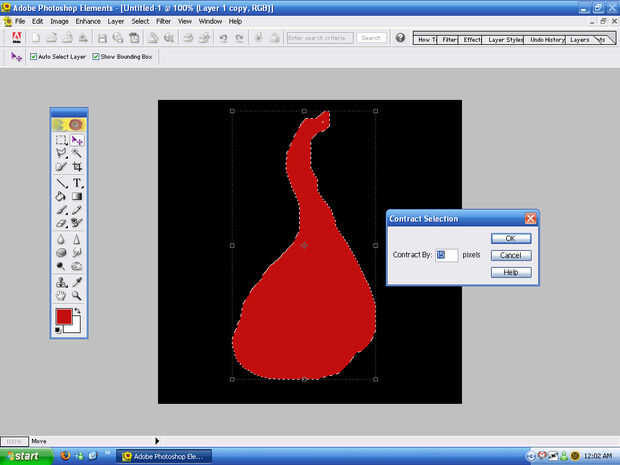
Task: Click the Contract By pixels field
Action: [446, 255]
